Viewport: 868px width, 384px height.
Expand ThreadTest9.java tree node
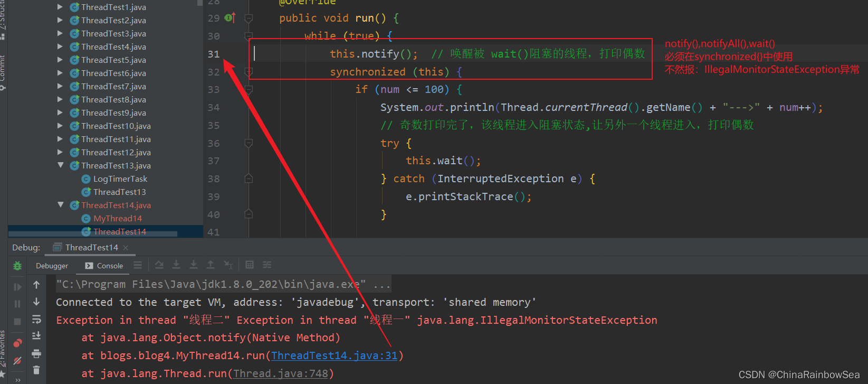click(x=60, y=113)
